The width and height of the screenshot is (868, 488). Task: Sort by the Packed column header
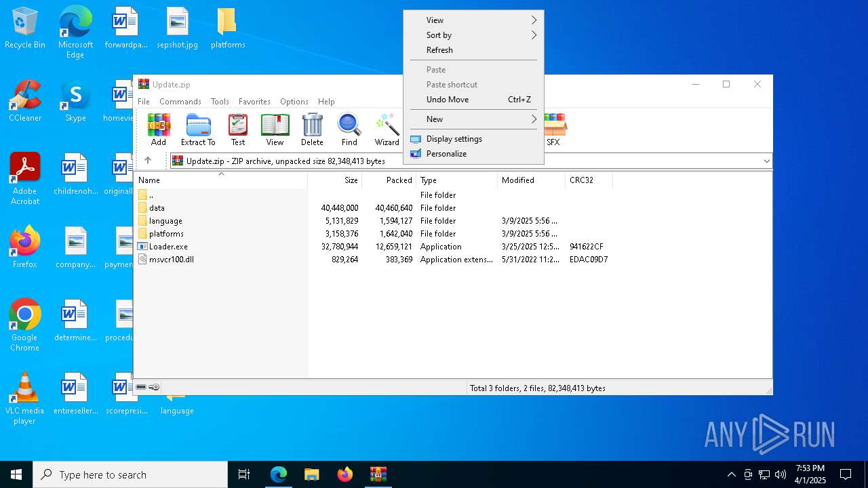389,180
